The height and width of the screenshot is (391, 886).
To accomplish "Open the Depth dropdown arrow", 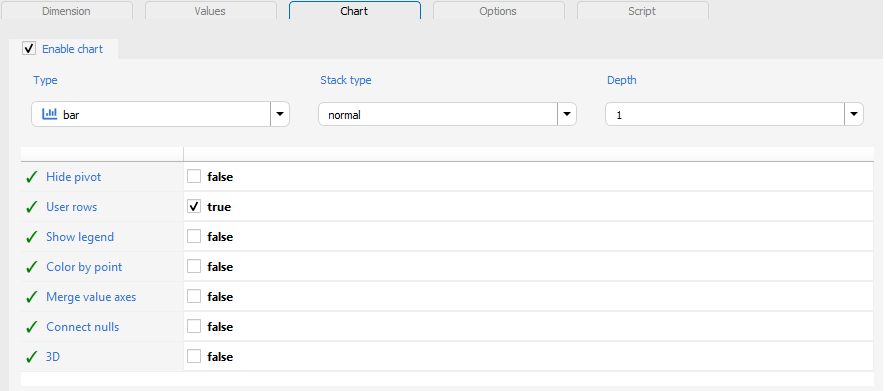I will coord(854,114).
